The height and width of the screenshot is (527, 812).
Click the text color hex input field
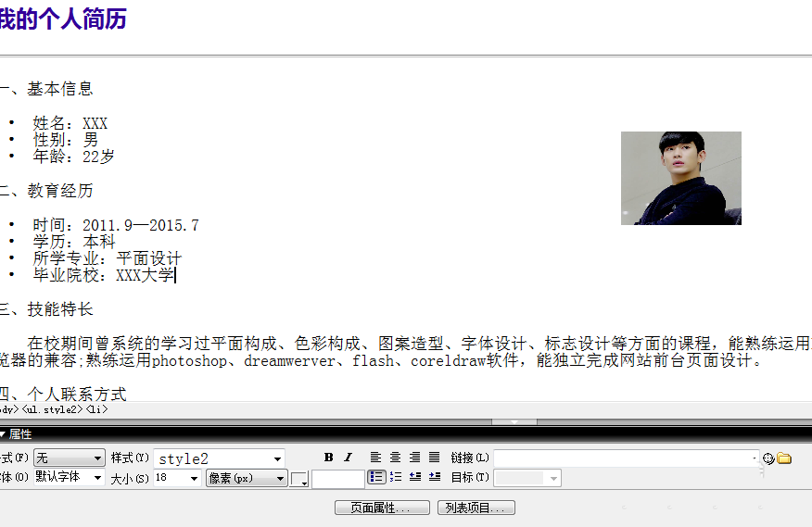(x=338, y=479)
